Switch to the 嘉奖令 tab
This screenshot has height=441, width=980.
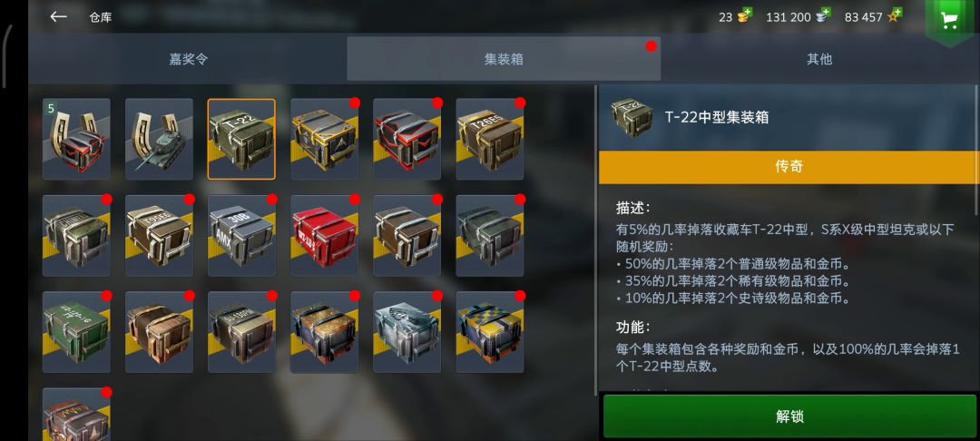click(188, 59)
